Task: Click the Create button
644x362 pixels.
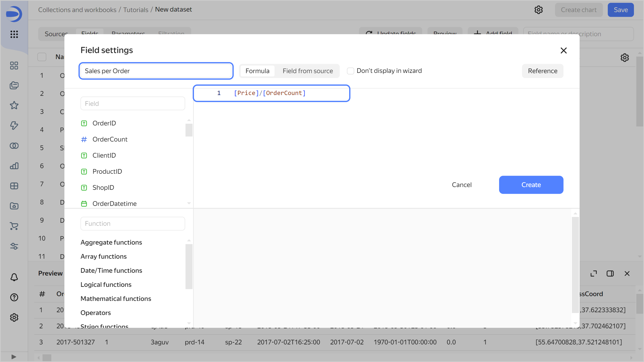Action: click(x=531, y=185)
